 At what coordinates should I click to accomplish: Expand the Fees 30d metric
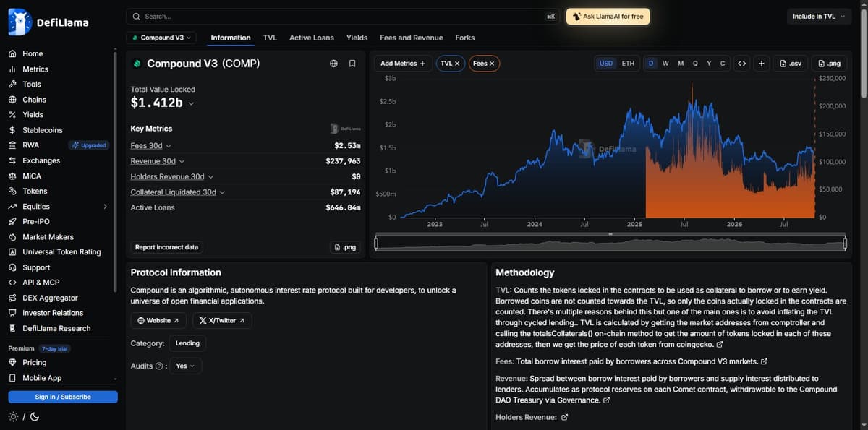click(150, 146)
